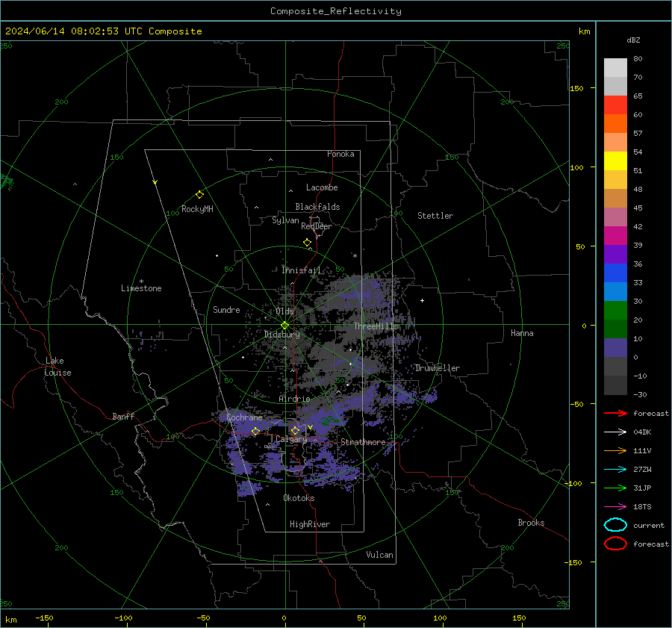The height and width of the screenshot is (628, 672).
Task: Click the Stettler town label
Action: point(435,216)
